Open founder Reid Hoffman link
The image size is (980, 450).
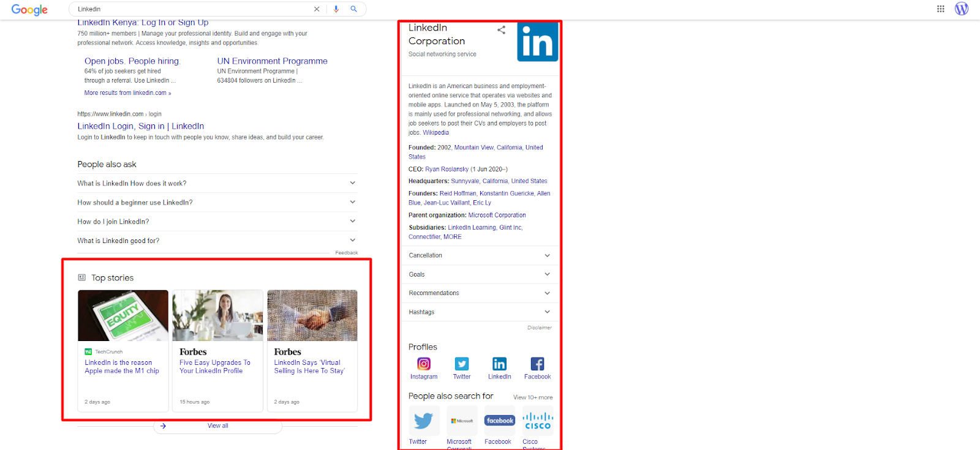click(458, 193)
